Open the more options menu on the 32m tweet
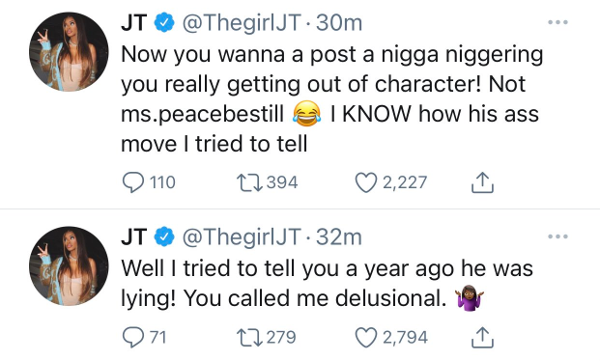Viewport: 600px width, 361px height. click(558, 237)
